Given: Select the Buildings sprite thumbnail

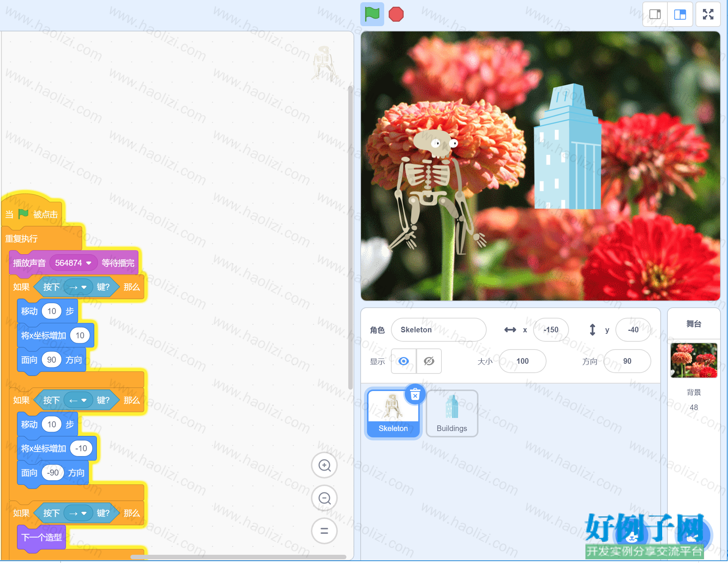Looking at the screenshot, I should [452, 413].
